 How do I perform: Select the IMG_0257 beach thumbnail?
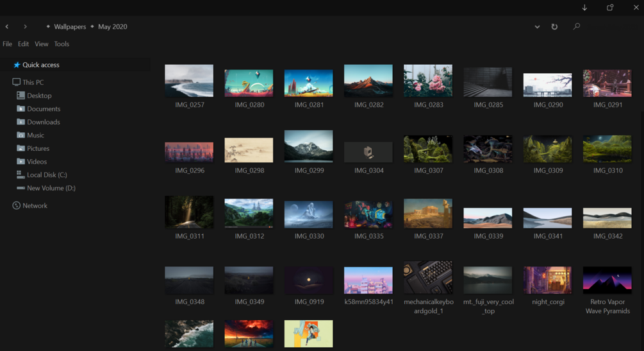(189, 81)
